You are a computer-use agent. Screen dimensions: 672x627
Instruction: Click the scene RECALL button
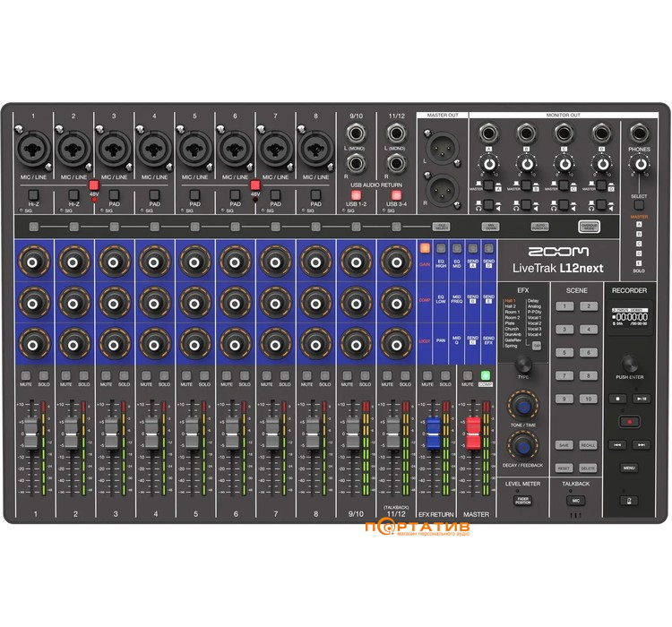589,445
